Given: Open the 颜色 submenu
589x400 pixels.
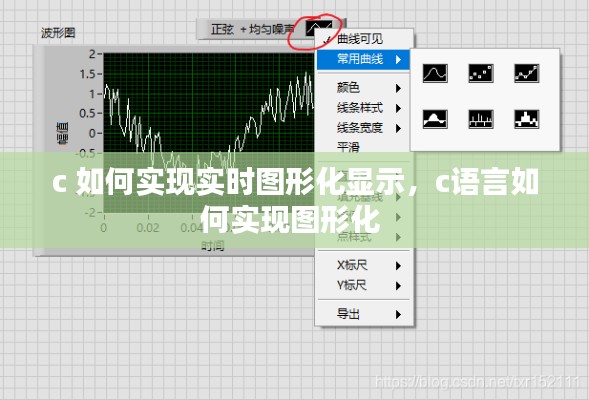Looking at the screenshot, I should pos(364,88).
